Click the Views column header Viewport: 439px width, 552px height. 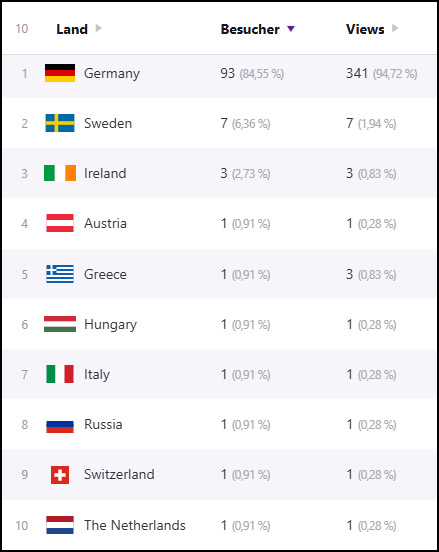[x=365, y=29]
